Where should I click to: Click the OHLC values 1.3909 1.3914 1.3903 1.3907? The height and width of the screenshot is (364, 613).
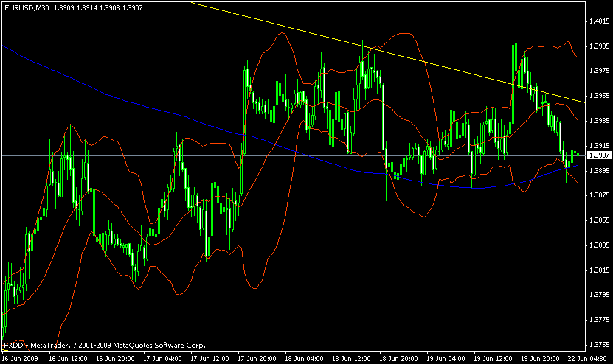click(98, 7)
